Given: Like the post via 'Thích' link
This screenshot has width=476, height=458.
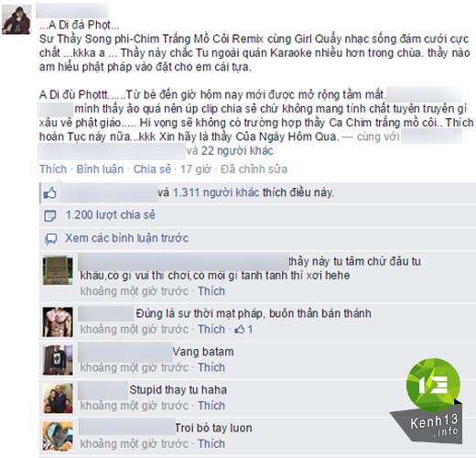Looking at the screenshot, I should (x=53, y=169).
